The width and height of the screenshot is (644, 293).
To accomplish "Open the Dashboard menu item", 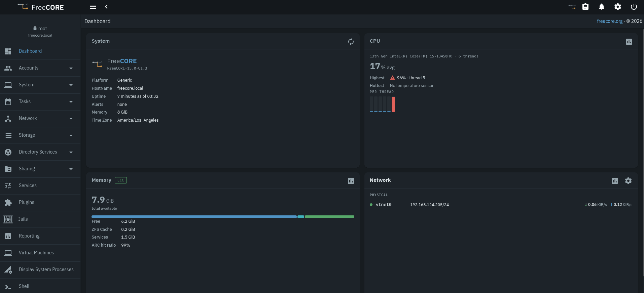I will pos(40,51).
